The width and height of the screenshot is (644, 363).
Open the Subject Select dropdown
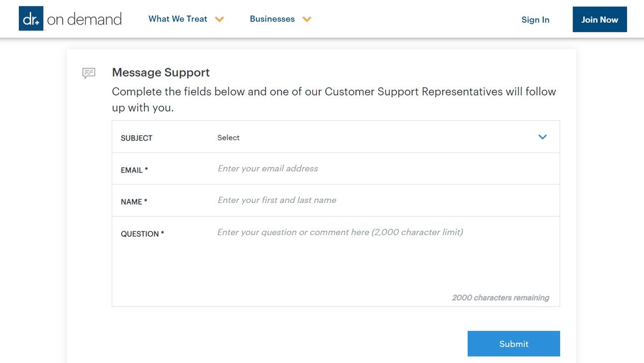click(x=376, y=137)
